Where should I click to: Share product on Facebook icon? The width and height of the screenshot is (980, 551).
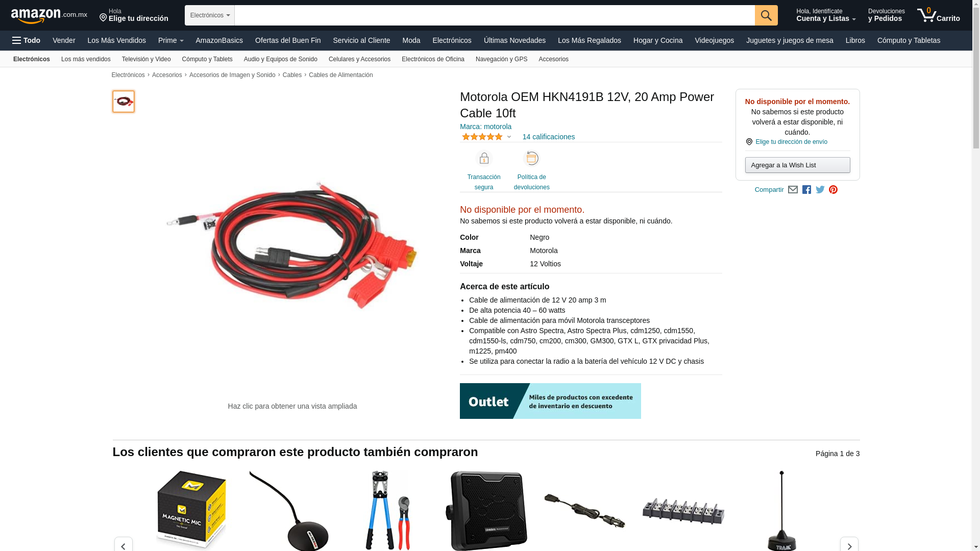pos(806,190)
